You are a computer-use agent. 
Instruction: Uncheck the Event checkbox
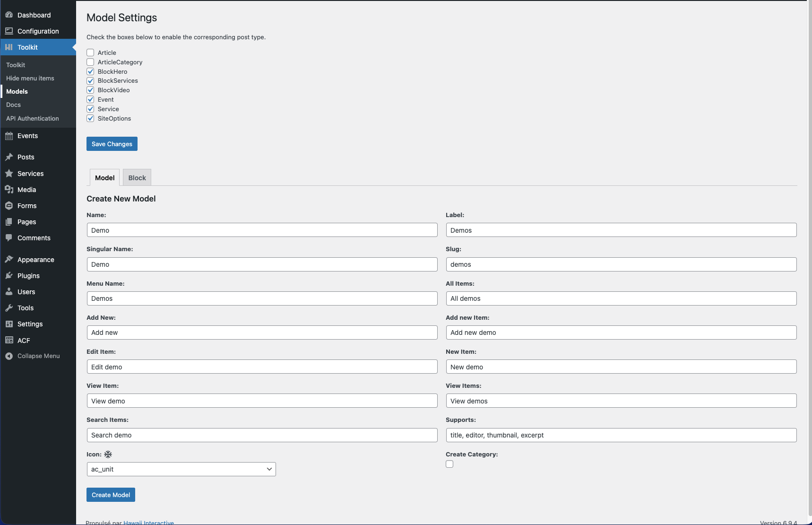click(90, 99)
